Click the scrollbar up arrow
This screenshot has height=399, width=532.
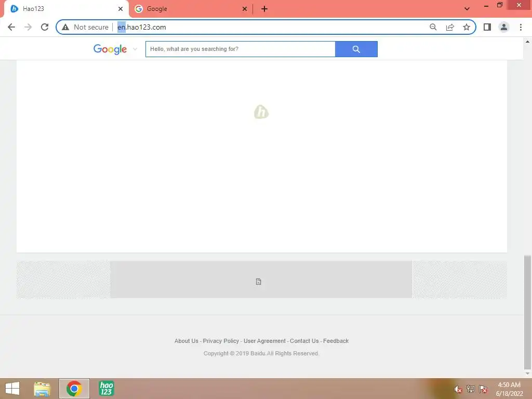(527, 42)
